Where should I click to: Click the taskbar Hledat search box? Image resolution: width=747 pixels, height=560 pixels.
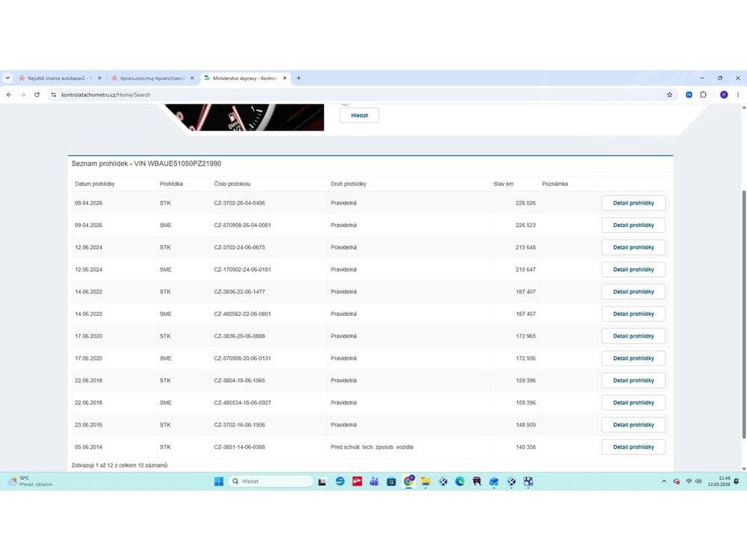point(270,482)
